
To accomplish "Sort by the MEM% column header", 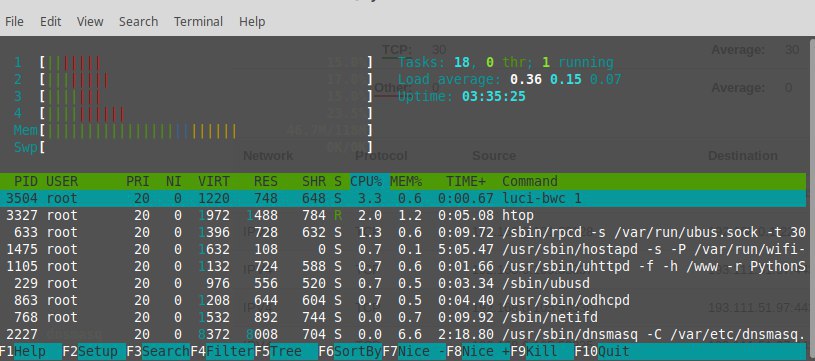I will click(406, 181).
